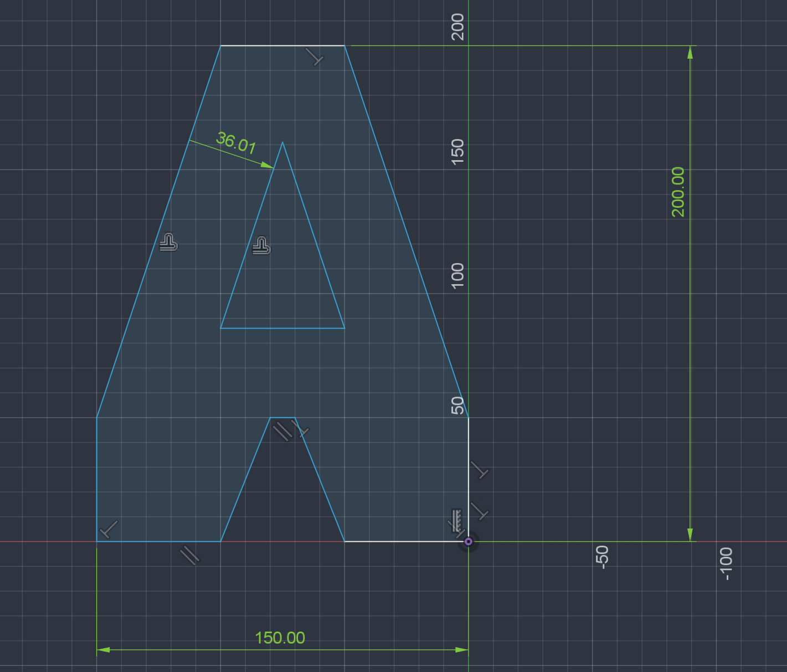
Task: Select the perpendicular constraint glyph under the top edge
Action: (x=315, y=56)
